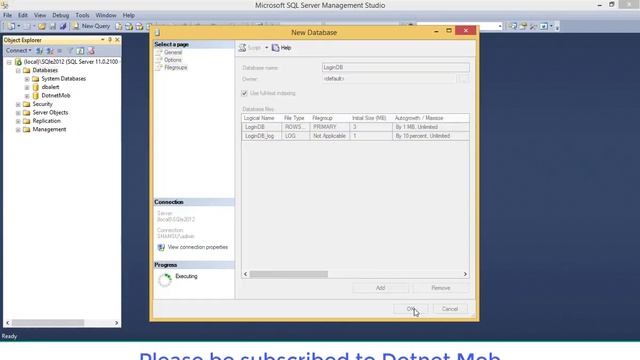Expand the Server Objects node
The image size is (640, 360).
[x=18, y=113]
